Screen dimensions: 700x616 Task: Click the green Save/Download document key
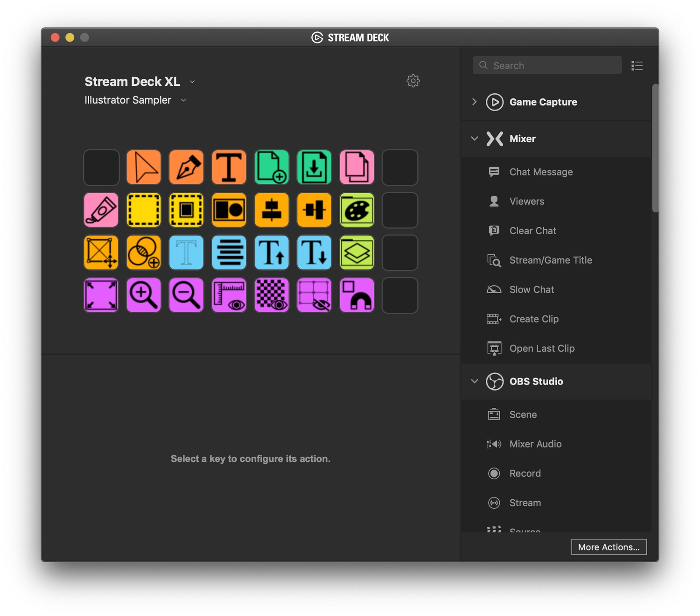click(314, 167)
